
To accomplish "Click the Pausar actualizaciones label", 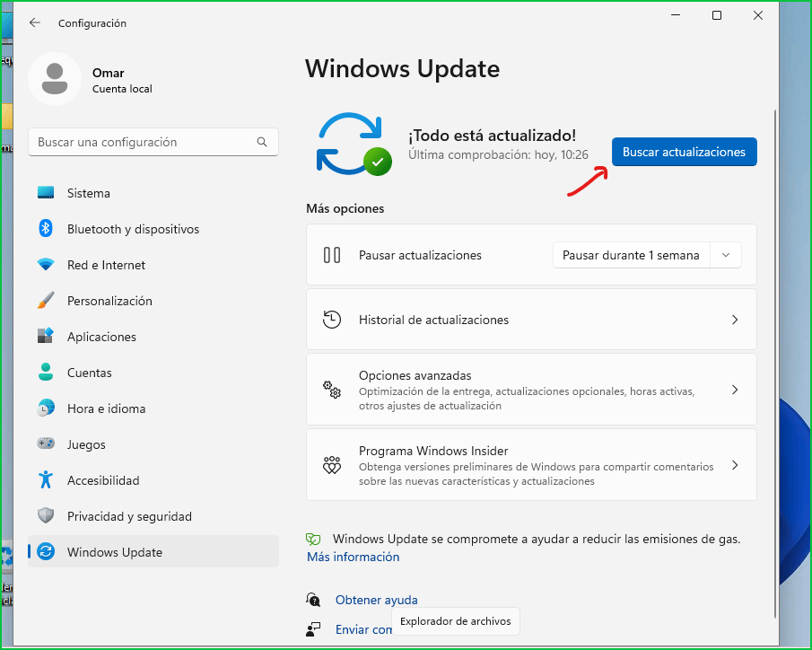I will click(420, 255).
